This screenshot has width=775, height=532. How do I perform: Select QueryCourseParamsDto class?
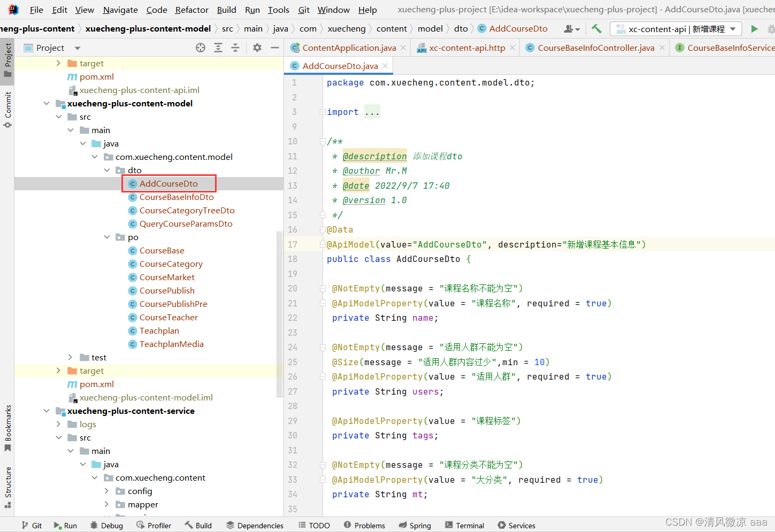click(186, 224)
